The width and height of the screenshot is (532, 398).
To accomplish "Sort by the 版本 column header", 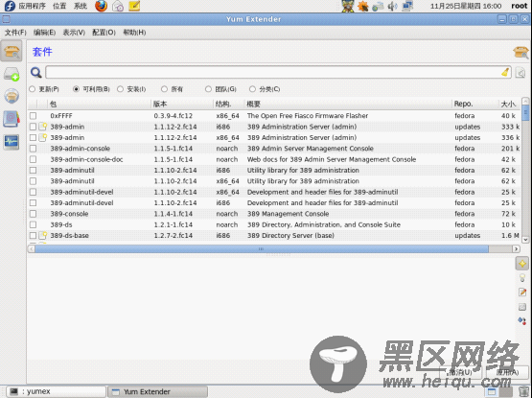I will coord(182,104).
